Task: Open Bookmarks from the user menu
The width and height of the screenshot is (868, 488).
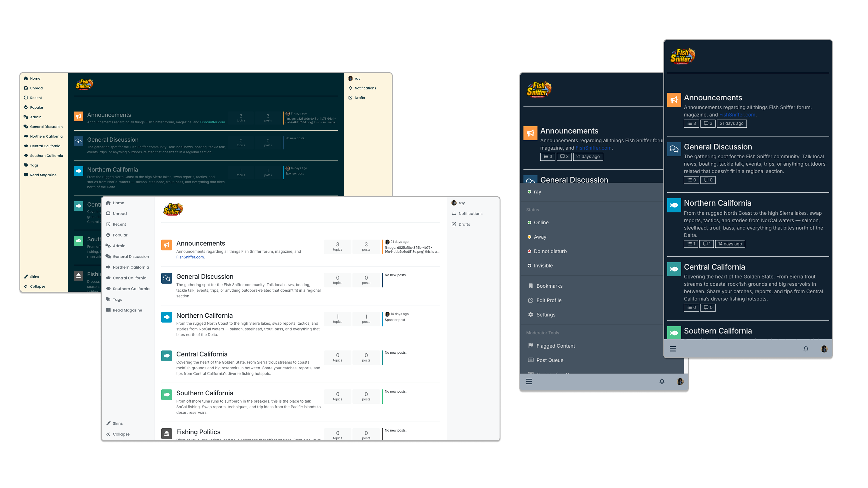Action: coord(549,286)
